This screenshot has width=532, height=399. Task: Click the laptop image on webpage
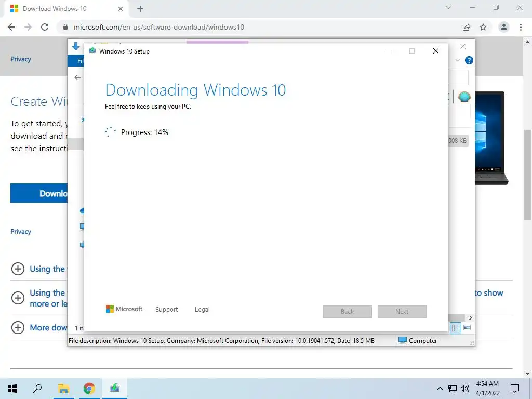point(491,138)
